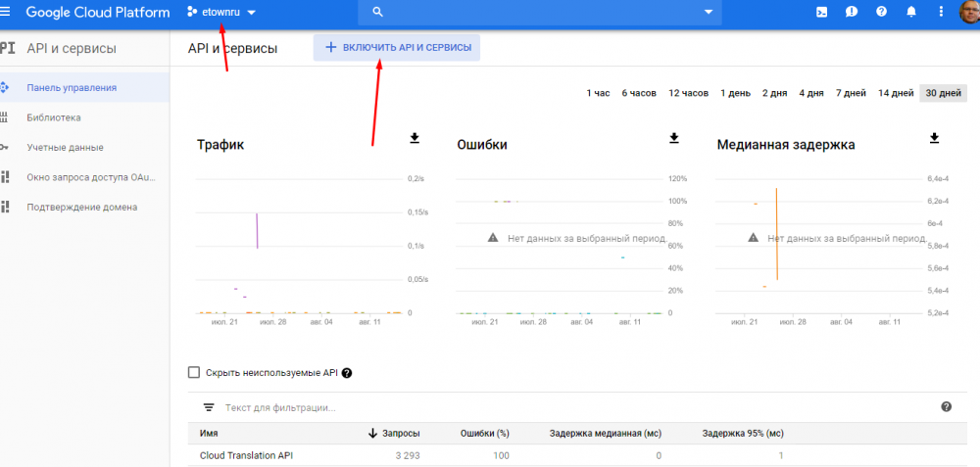Click the OAuth consent sidebar icon
The height and width of the screenshot is (467, 980).
(x=4, y=177)
